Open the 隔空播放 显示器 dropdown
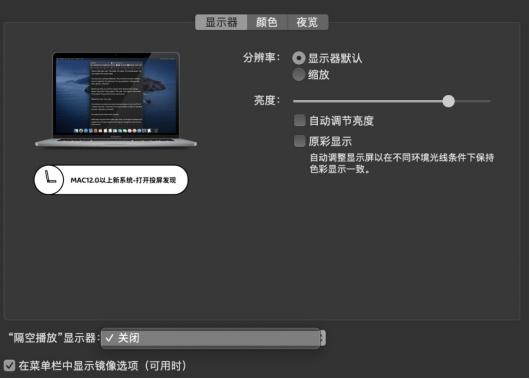 pyautogui.click(x=213, y=338)
